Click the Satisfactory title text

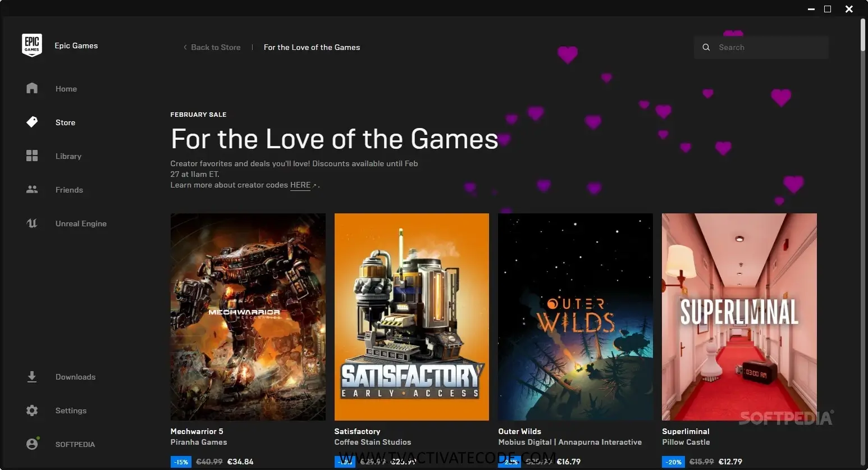point(357,431)
